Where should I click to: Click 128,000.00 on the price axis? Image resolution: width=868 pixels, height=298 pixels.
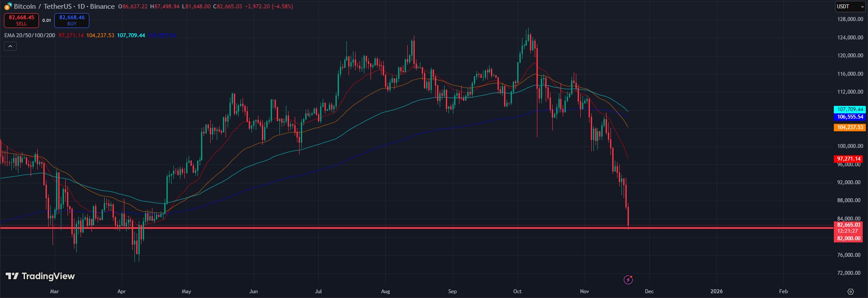coord(850,19)
